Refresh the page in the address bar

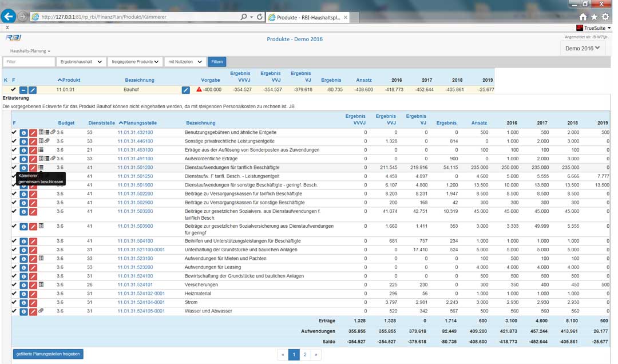(x=259, y=17)
